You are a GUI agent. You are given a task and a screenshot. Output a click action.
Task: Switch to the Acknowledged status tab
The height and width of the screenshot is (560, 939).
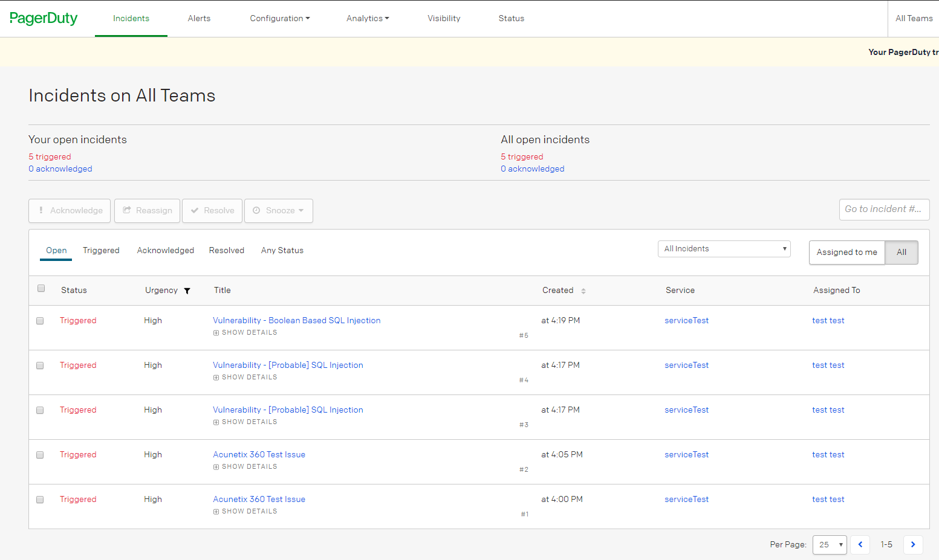pos(166,251)
